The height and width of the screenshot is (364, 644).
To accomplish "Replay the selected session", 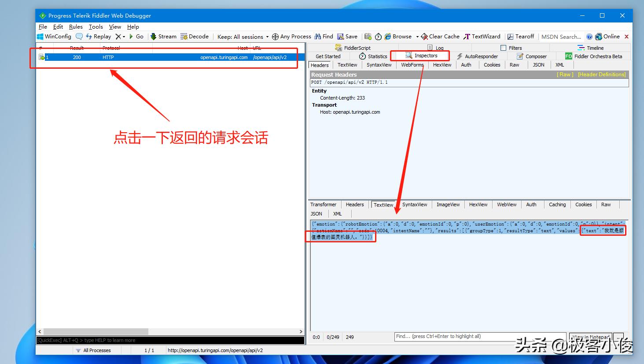I will point(98,37).
